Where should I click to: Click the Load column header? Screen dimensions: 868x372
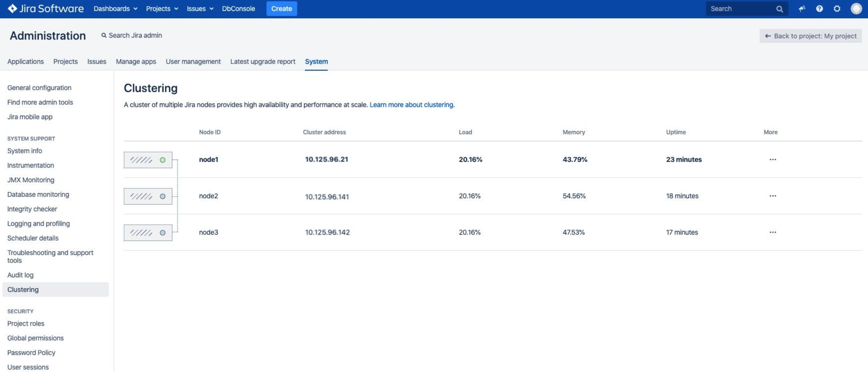click(x=465, y=132)
